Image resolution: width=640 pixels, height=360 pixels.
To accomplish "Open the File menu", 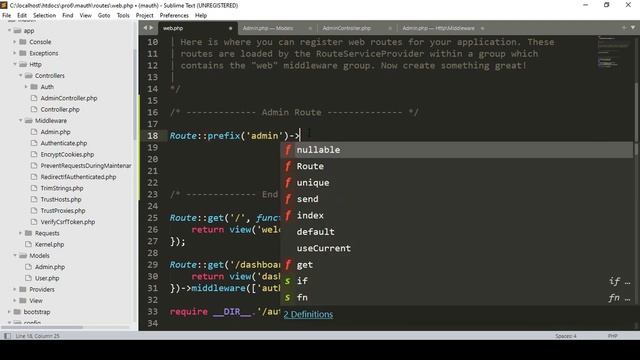I will 7,15.
